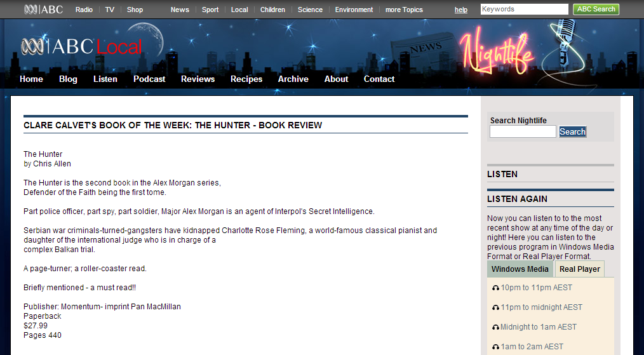
Task: Open the Recipes page
Action: click(246, 79)
